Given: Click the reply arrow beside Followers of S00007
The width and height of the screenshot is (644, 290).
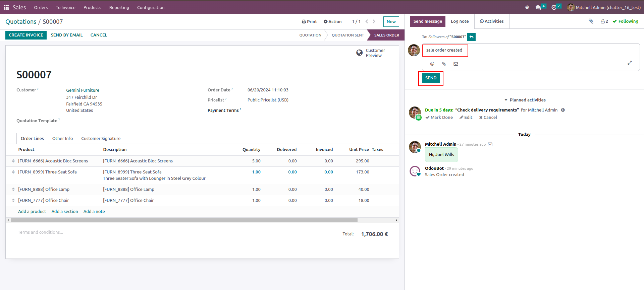Looking at the screenshot, I should coord(472,37).
